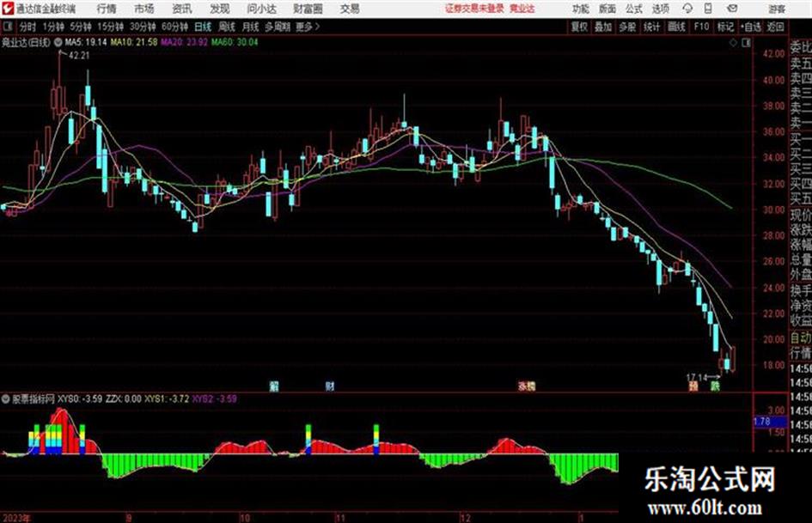Viewport: 812px width, 523px height.
Task: Click the MA60: 30.04 indicator value
Action: pos(235,42)
